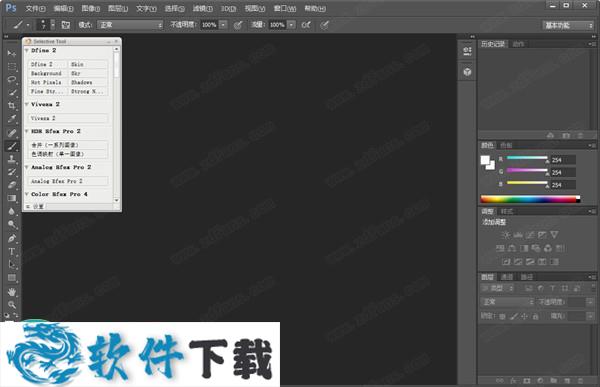Image resolution: width=600 pixels, height=387 pixels.
Task: Click the Hot Pixels button
Action: pos(48,82)
